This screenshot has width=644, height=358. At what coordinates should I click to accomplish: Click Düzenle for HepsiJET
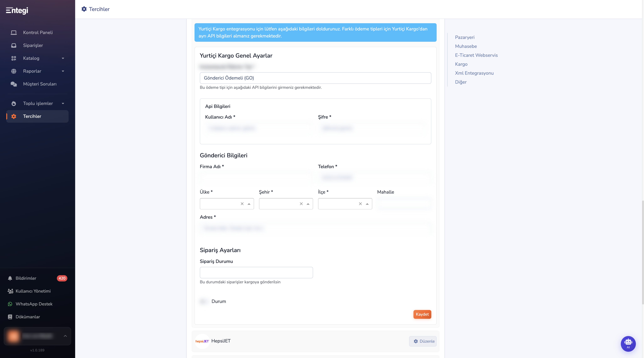[423, 341]
